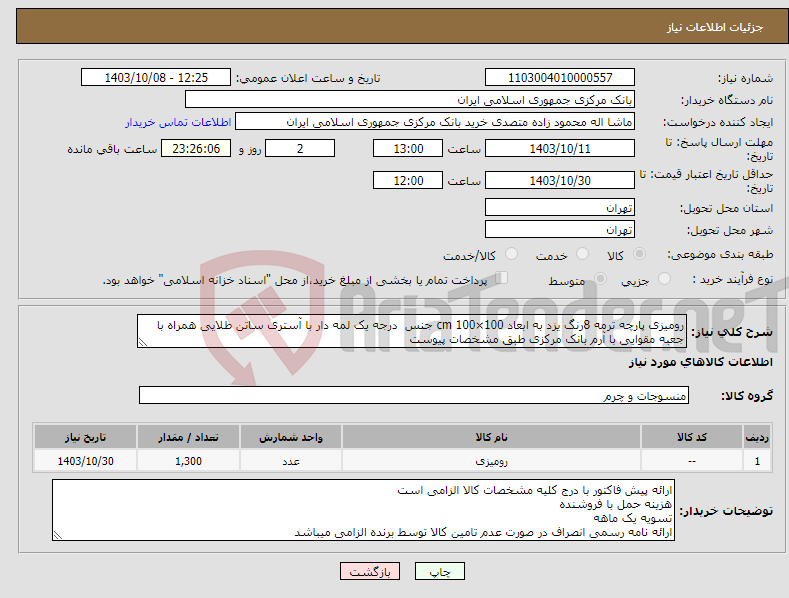Click the جزئیات اطلاعات نیاز page header
The width and height of the screenshot is (789, 598).
(715, 27)
